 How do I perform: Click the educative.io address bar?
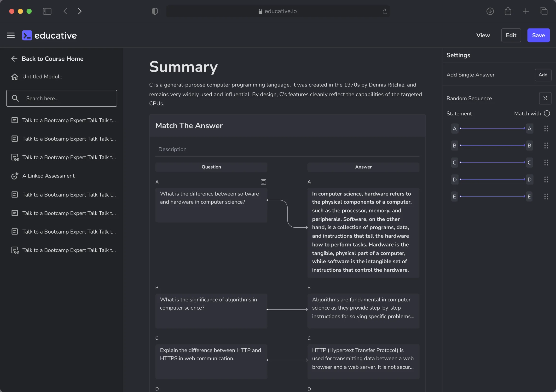[278, 11]
